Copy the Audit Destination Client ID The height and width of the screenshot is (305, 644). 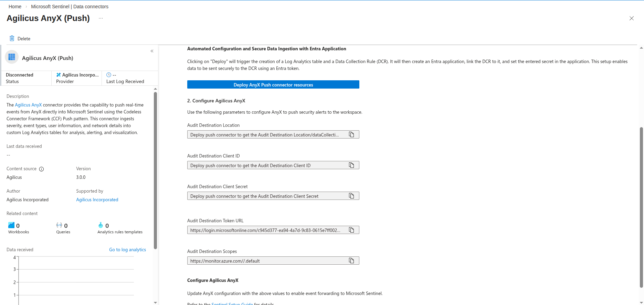pos(352,165)
